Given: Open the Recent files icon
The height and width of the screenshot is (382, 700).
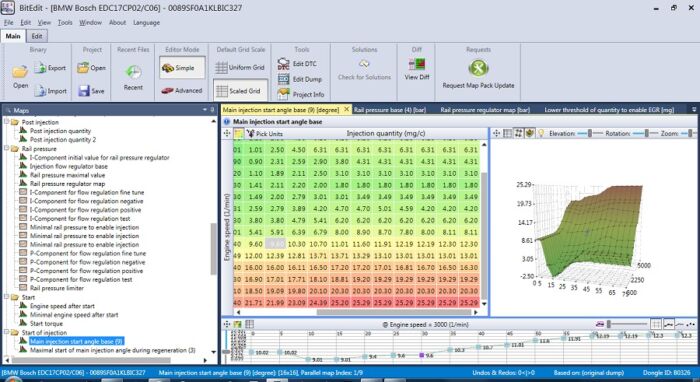Looking at the screenshot, I should coord(133,72).
